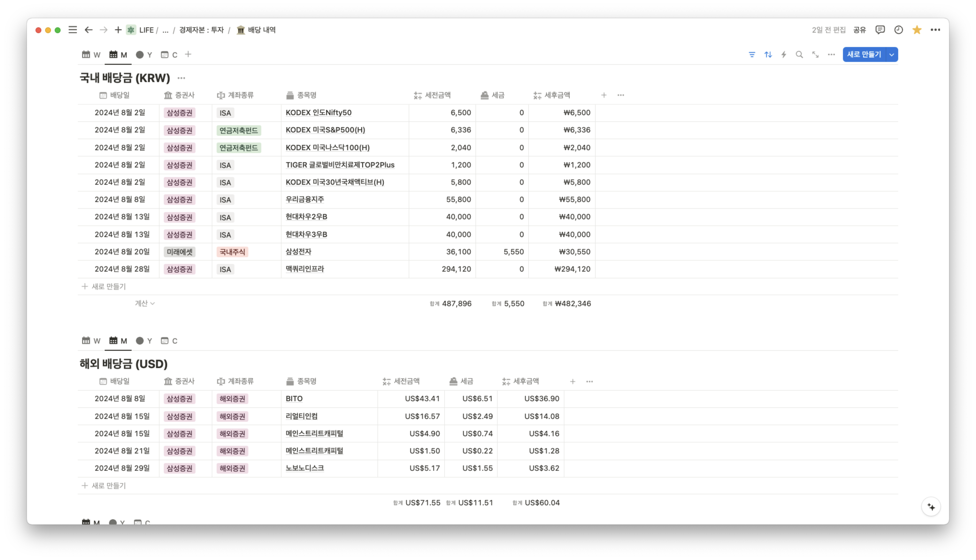Open page history clock icon
This screenshot has height=560, width=976.
tap(898, 30)
